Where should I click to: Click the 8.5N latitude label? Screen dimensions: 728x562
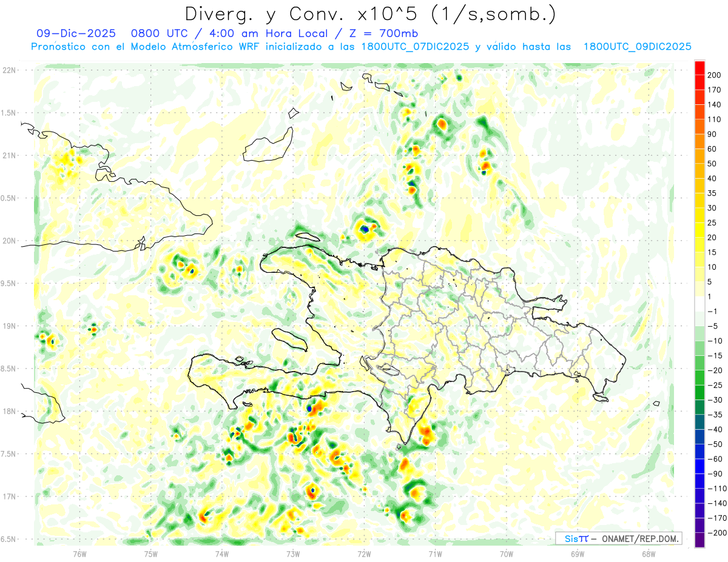pos(9,369)
